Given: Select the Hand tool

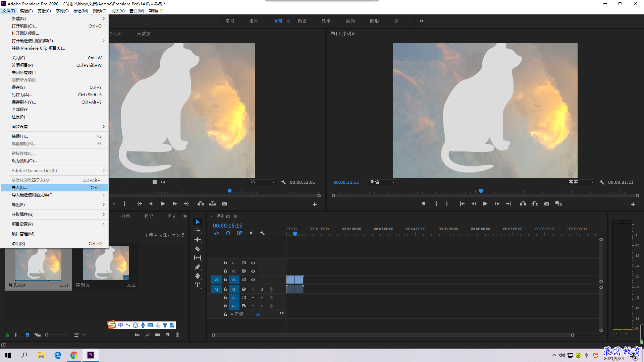Looking at the screenshot, I should click(198, 276).
